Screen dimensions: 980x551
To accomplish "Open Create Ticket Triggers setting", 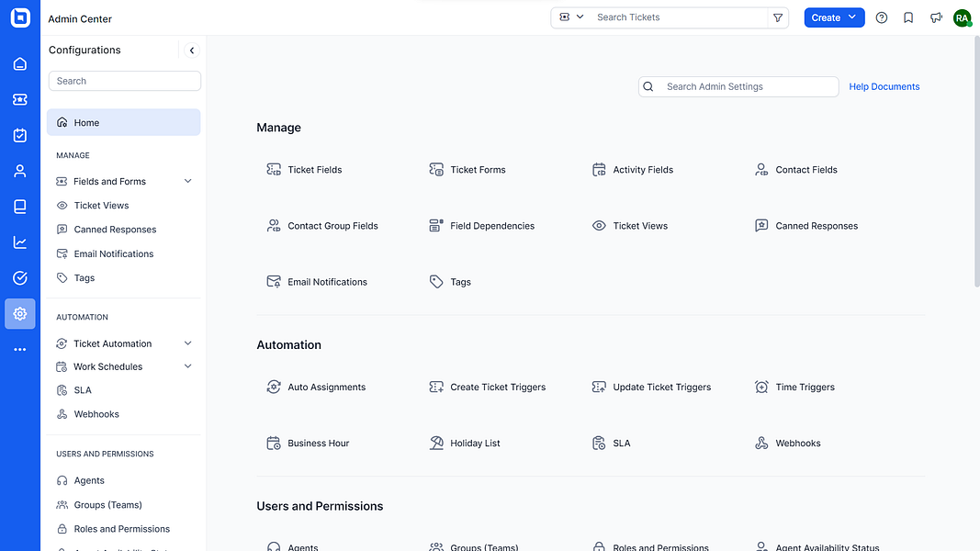I will (497, 388).
